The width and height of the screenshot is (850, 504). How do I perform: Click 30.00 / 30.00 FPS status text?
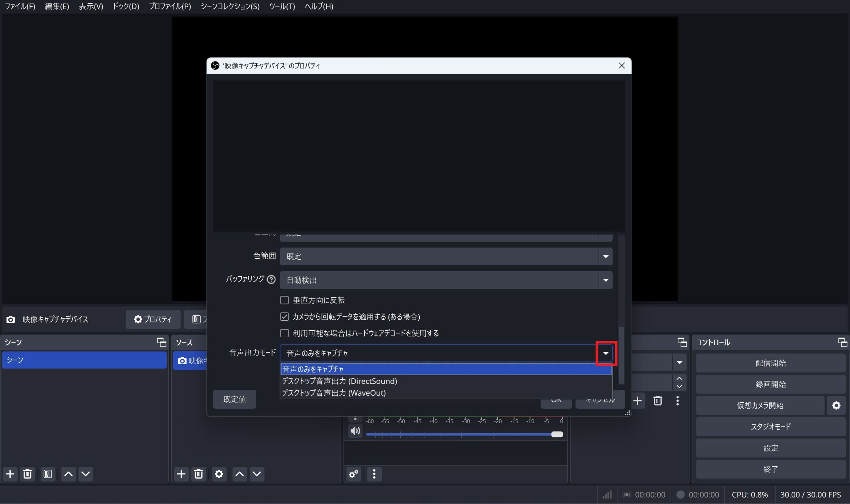(x=810, y=494)
